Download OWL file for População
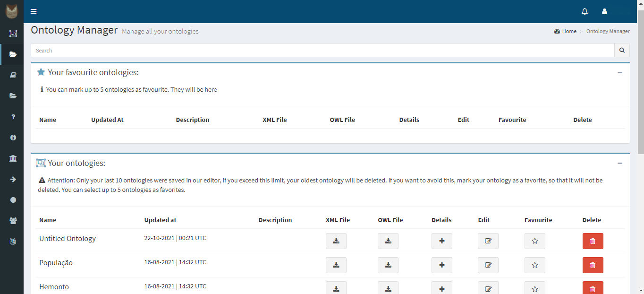Image resolution: width=644 pixels, height=294 pixels. point(388,265)
